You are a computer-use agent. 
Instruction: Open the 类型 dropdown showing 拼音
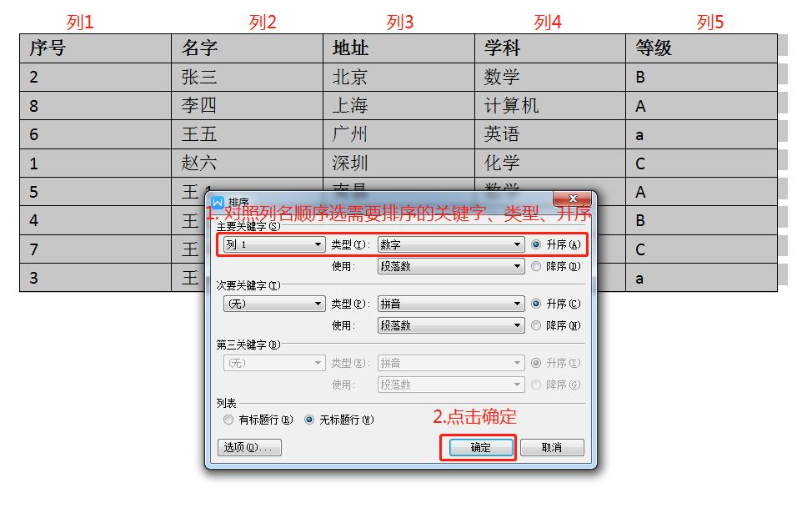pyautogui.click(x=449, y=304)
